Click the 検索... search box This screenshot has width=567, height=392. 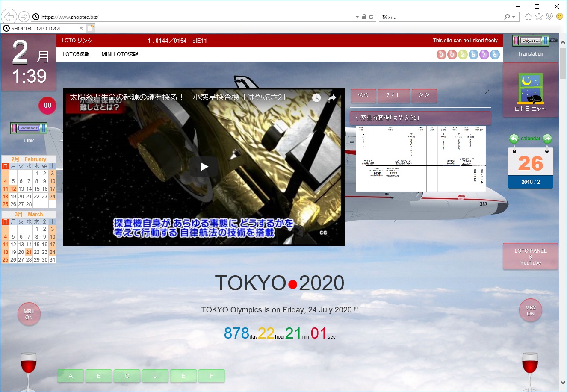[440, 17]
